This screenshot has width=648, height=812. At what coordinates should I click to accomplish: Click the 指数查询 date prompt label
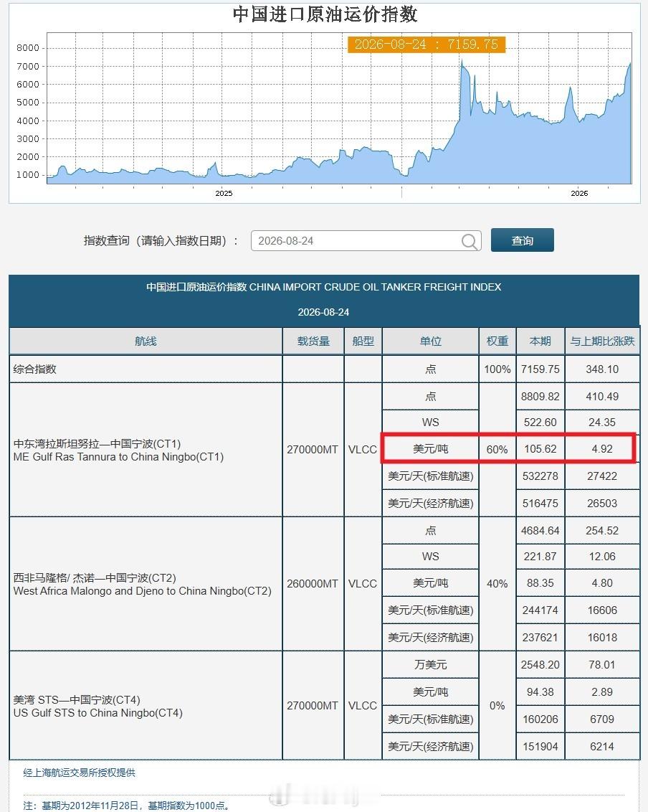(161, 241)
